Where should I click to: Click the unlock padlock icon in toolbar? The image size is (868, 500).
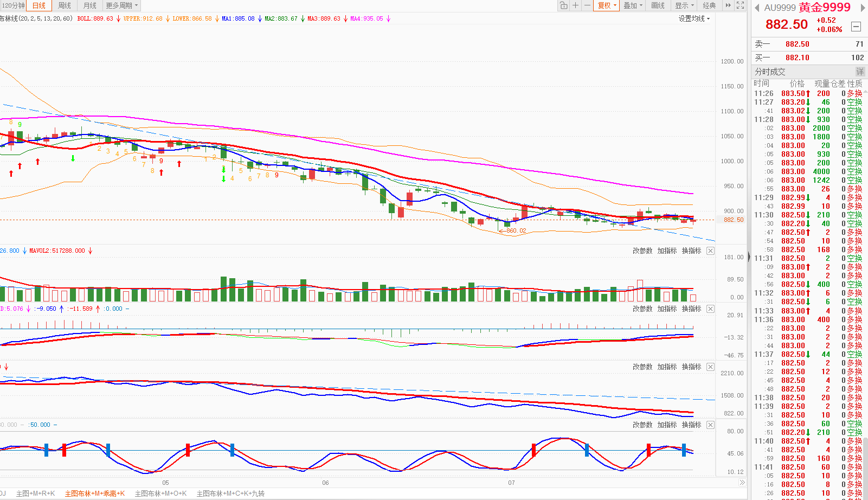[564, 5]
